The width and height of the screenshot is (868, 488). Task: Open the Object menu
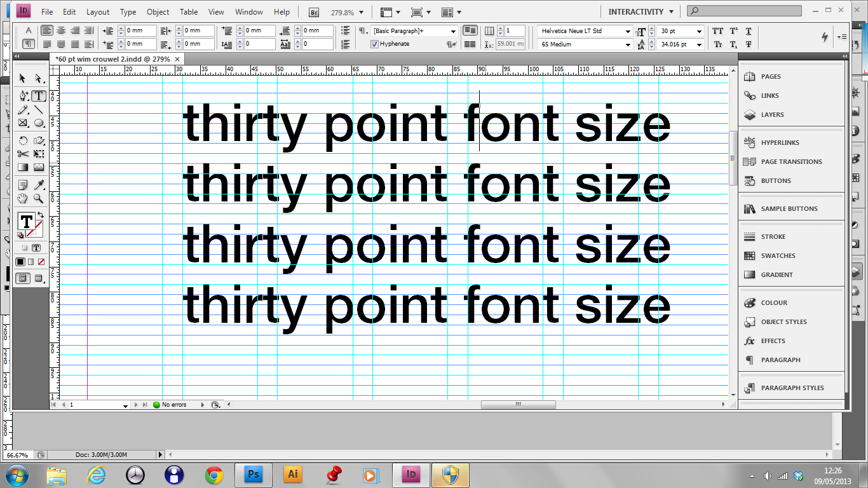click(158, 12)
